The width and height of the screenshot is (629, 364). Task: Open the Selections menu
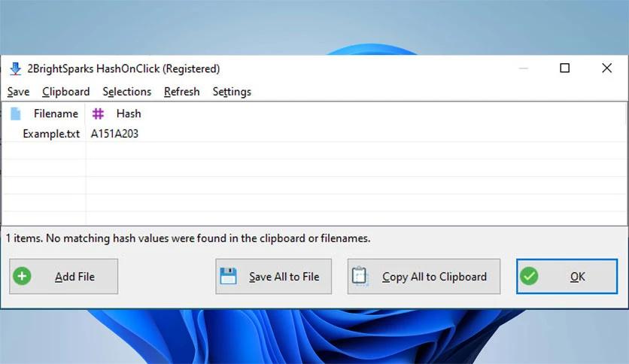pyautogui.click(x=127, y=92)
